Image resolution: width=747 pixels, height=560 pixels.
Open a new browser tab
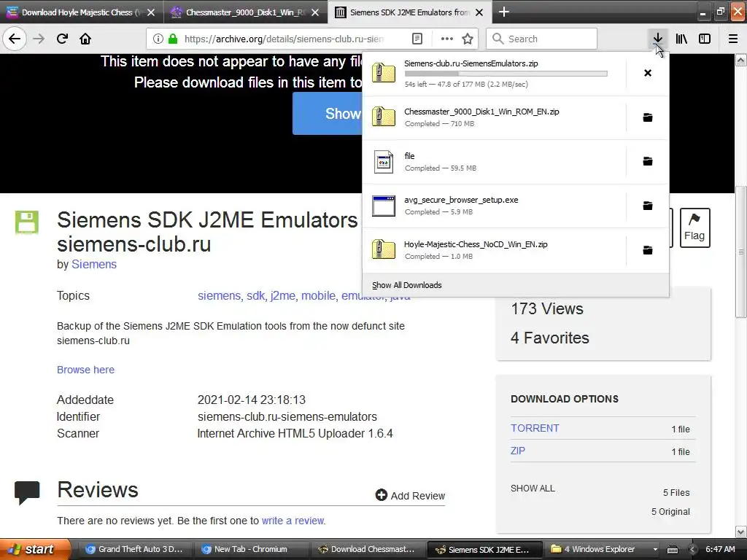tap(503, 12)
